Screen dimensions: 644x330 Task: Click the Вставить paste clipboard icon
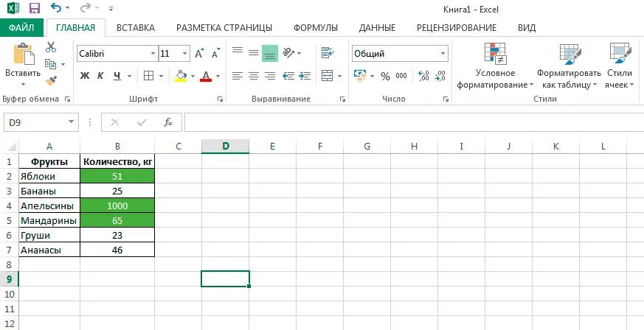pyautogui.click(x=23, y=54)
